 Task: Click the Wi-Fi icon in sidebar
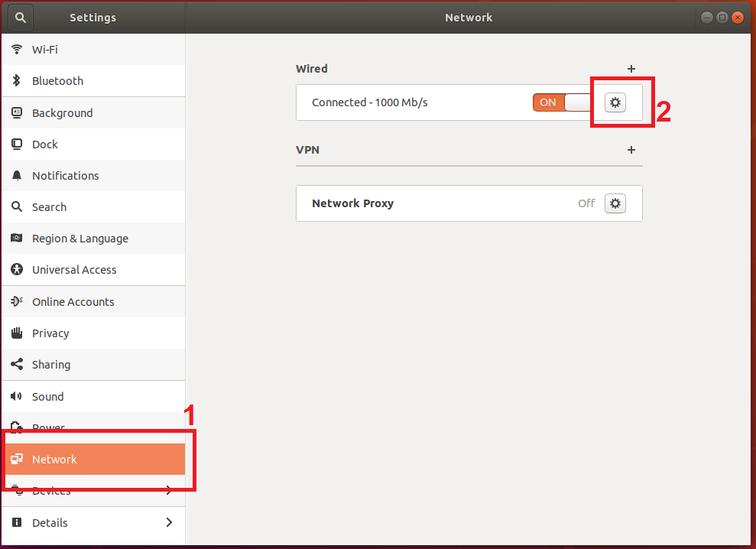coord(17,50)
